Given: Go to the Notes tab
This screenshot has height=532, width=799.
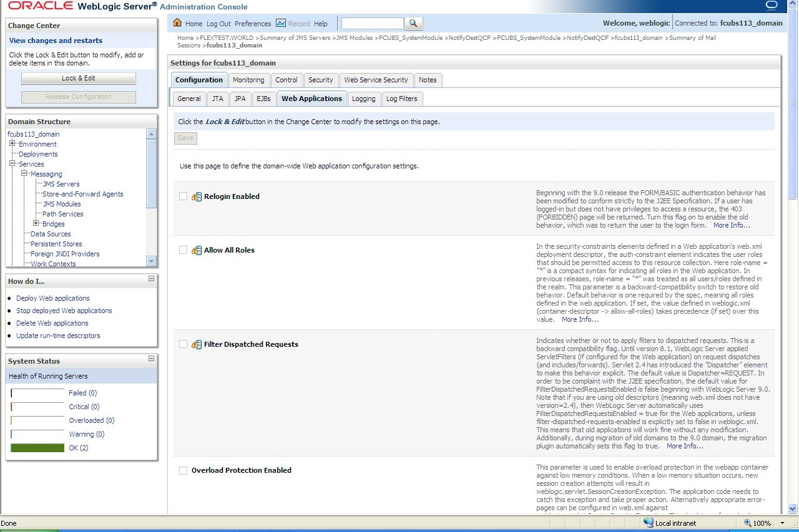Looking at the screenshot, I should coord(428,80).
